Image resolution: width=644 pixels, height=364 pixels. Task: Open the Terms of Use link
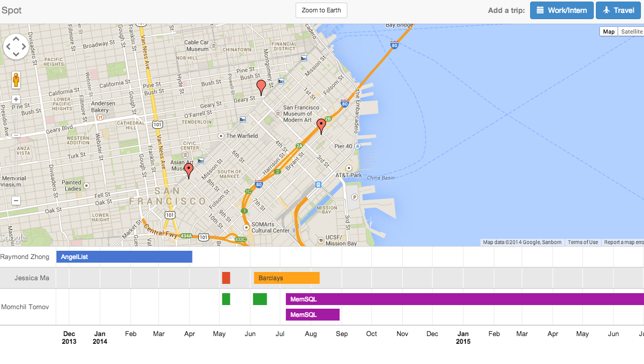(583, 242)
